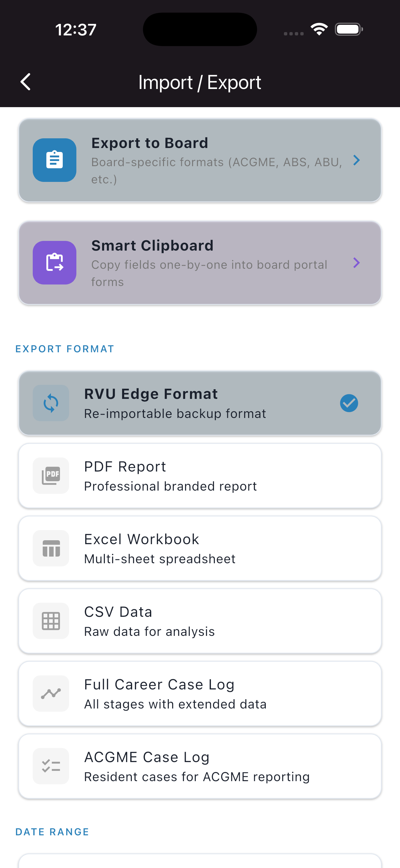
Task: Tap the RVU Edge Format sync icon
Action: pyautogui.click(x=51, y=403)
